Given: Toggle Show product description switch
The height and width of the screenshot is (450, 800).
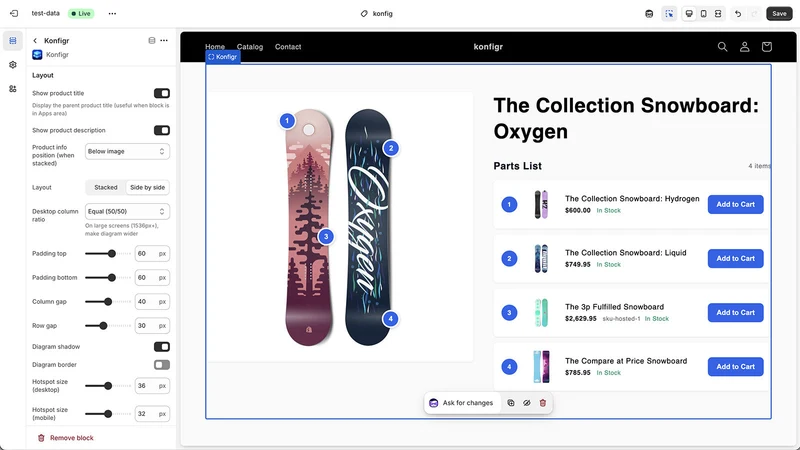Looking at the screenshot, I should pyautogui.click(x=162, y=131).
